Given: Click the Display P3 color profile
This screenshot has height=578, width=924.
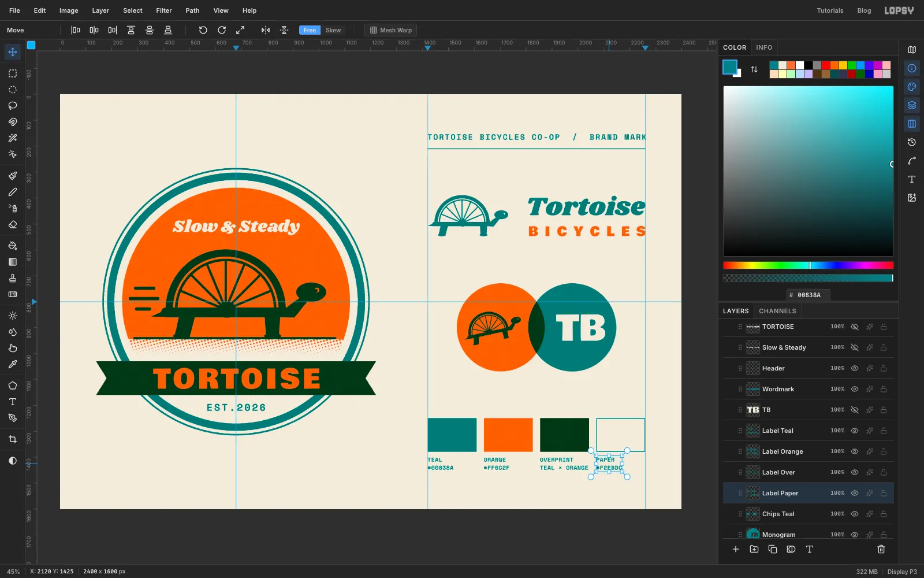Looking at the screenshot, I should (x=902, y=572).
